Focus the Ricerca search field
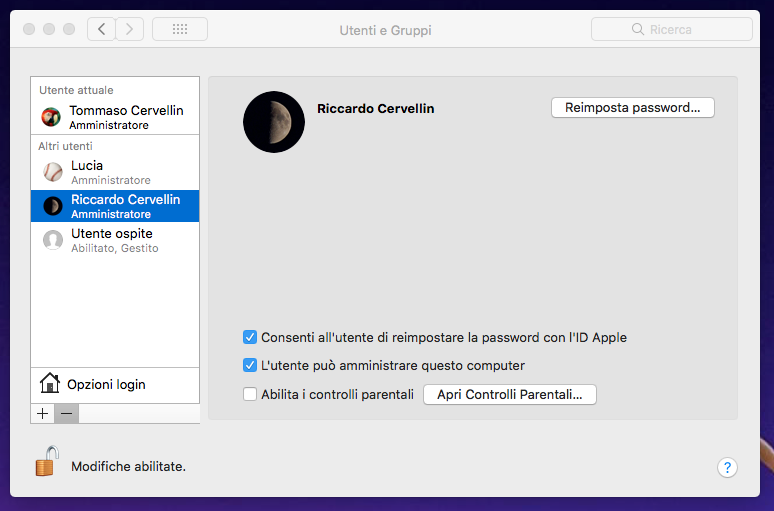This screenshot has height=511, width=774. point(672,30)
